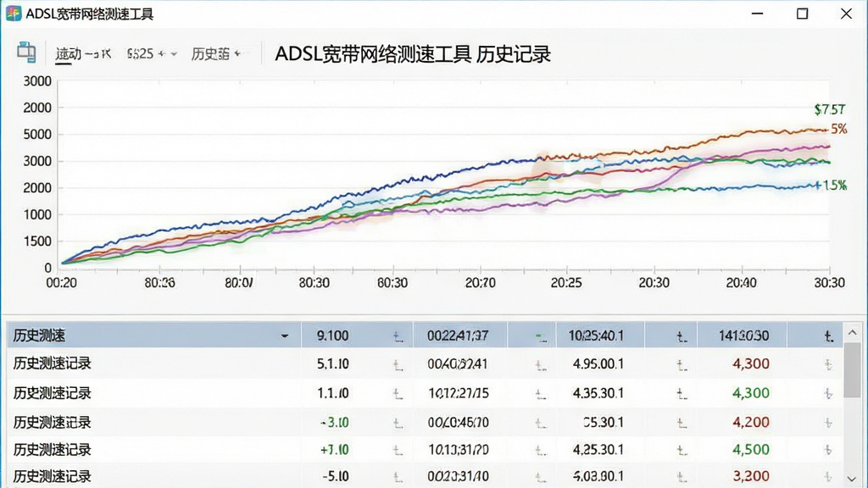The height and width of the screenshot is (488, 868).
Task: Click the 历史测速 header cell label
Action: point(39,335)
